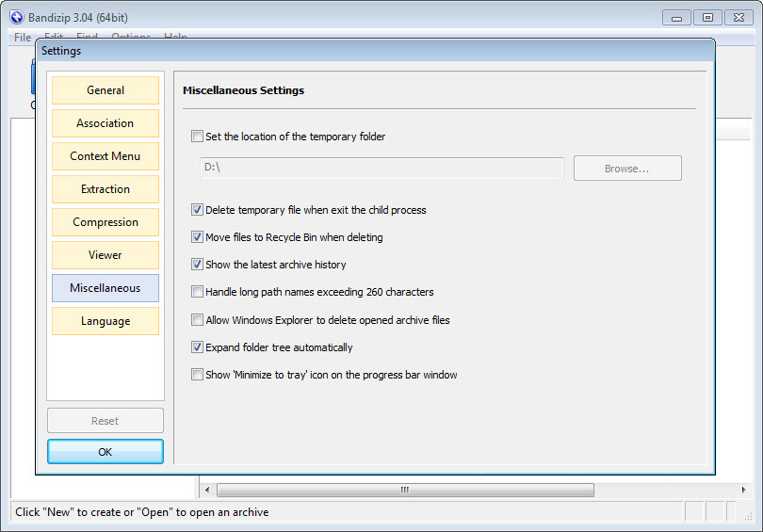Switch to Association settings
This screenshot has height=532, width=763.
point(106,123)
